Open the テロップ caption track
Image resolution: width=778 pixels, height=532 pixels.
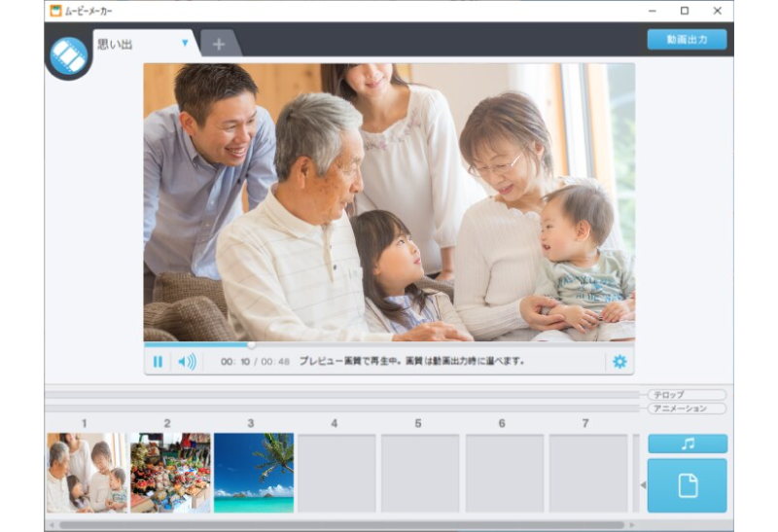click(x=687, y=395)
